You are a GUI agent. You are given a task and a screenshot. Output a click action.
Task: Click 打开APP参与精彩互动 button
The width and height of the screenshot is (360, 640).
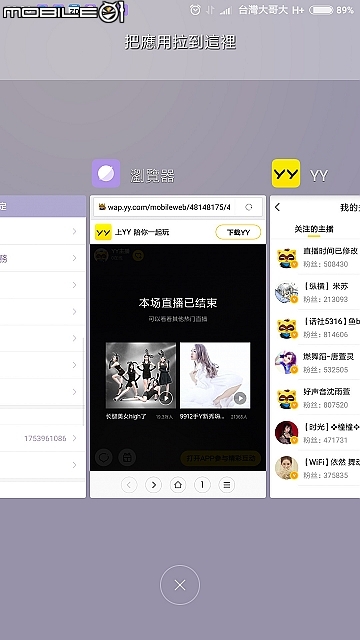coord(220,458)
